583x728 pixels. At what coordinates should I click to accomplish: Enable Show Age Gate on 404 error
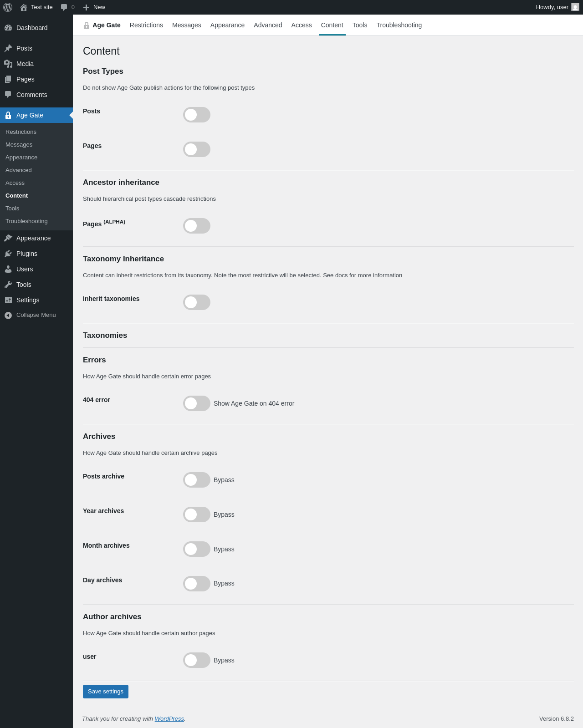point(197,403)
